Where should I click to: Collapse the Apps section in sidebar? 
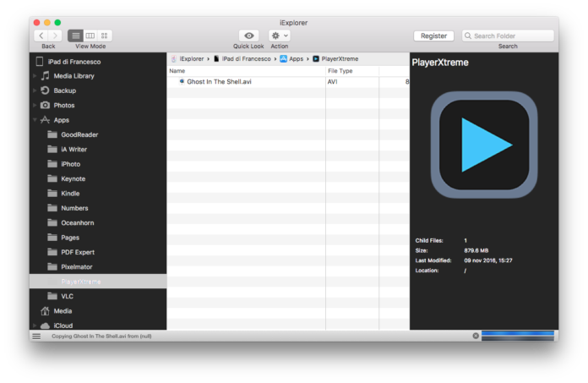35,120
